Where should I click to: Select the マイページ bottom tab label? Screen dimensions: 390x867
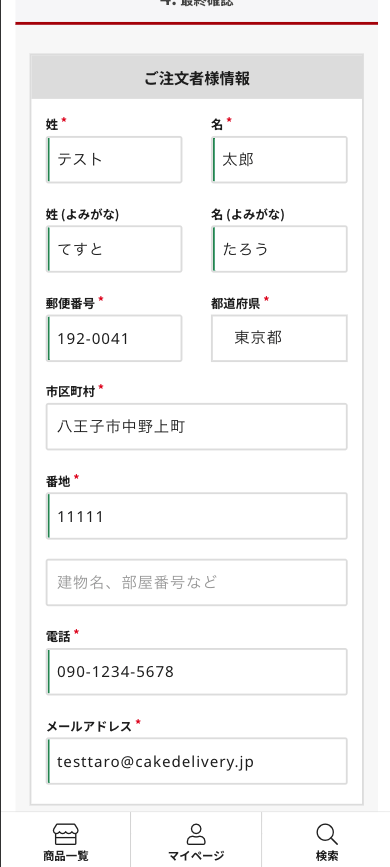tap(196, 855)
